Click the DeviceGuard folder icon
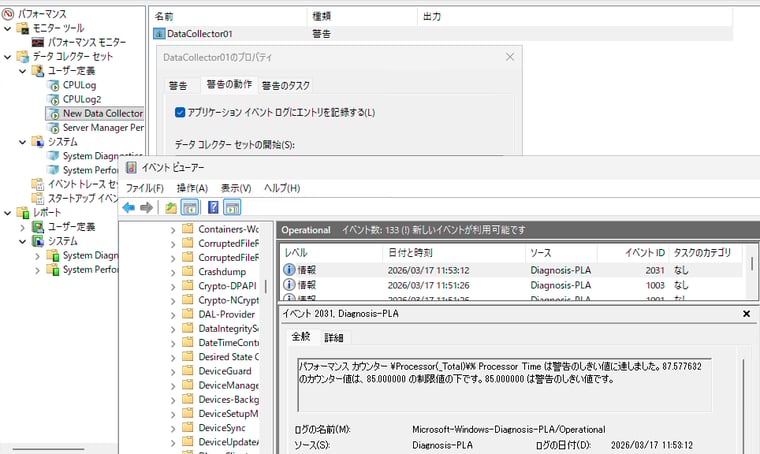Screen dimensions: 760x454 click(188, 371)
